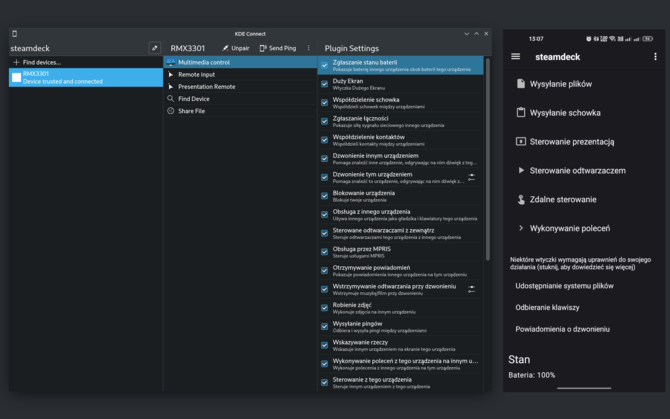Screen dimensions: 670x419
Task: Open the three-dot menu next to Send Ping
Action: click(x=309, y=48)
